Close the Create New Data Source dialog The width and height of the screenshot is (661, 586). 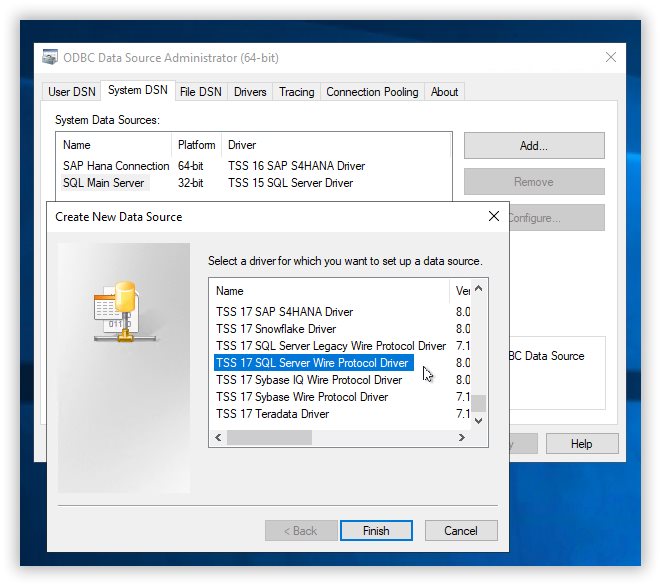point(493,216)
